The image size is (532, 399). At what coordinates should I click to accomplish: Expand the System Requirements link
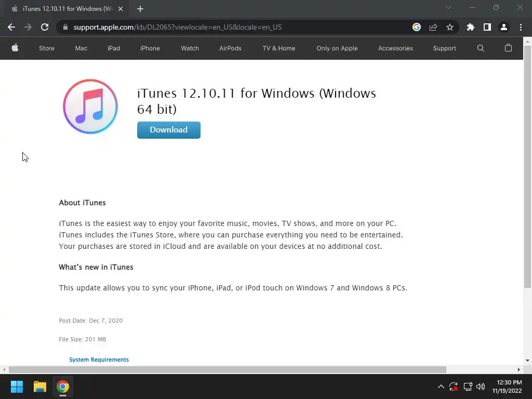[99, 360]
